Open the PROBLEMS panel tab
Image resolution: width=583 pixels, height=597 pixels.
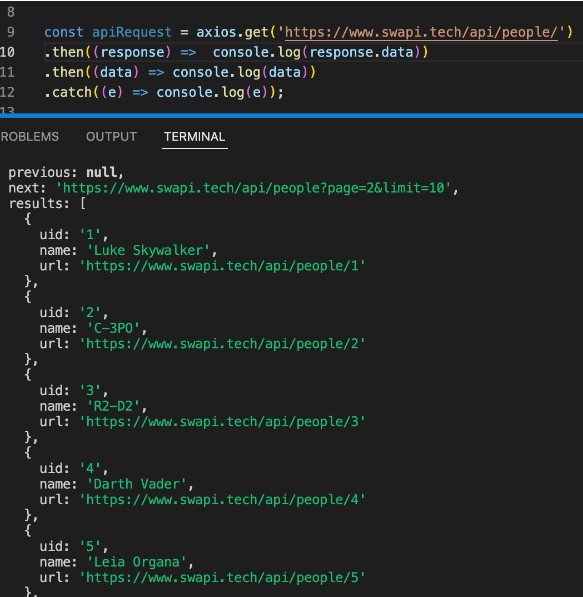click(x=29, y=137)
